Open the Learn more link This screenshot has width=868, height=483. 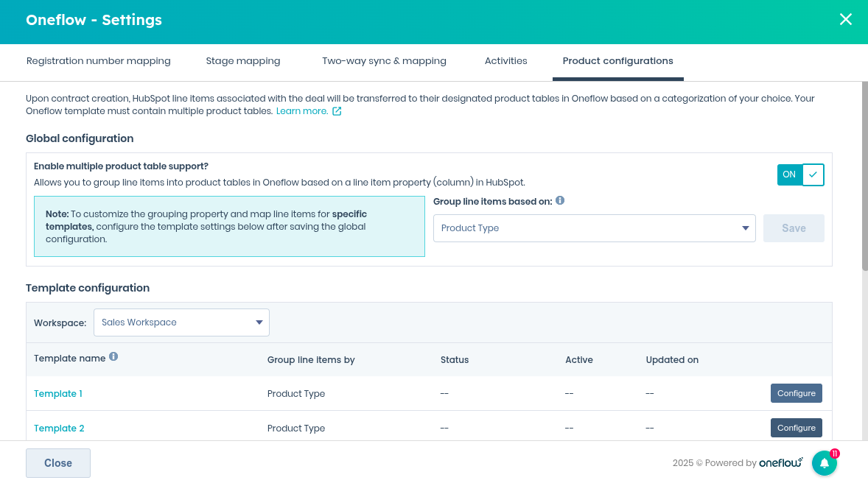point(301,111)
